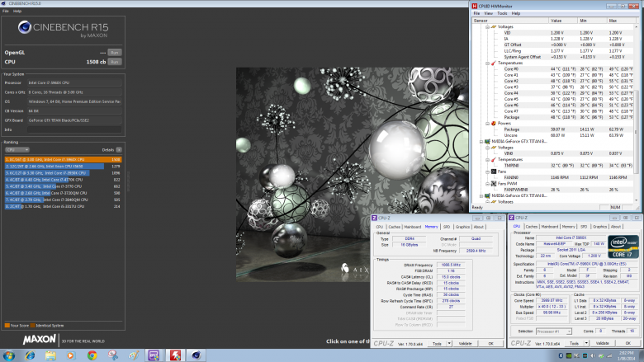The image size is (644, 362).
Task: Switch to Mainboard tab in right CPU-Z
Action: click(550, 227)
